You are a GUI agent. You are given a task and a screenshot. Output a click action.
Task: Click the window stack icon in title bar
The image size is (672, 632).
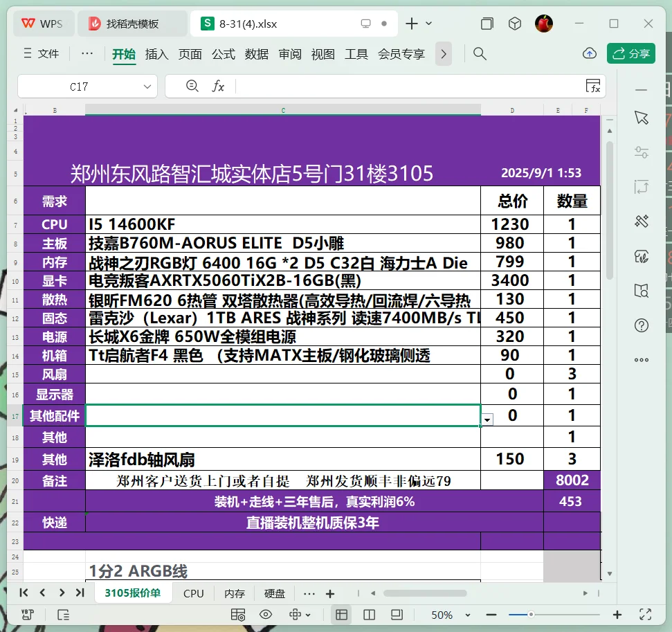tap(487, 24)
